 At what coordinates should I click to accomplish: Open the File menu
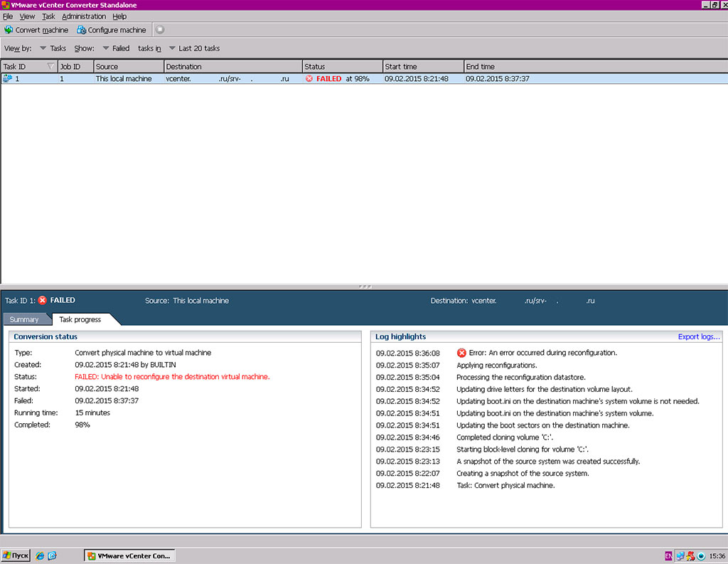(x=8, y=16)
